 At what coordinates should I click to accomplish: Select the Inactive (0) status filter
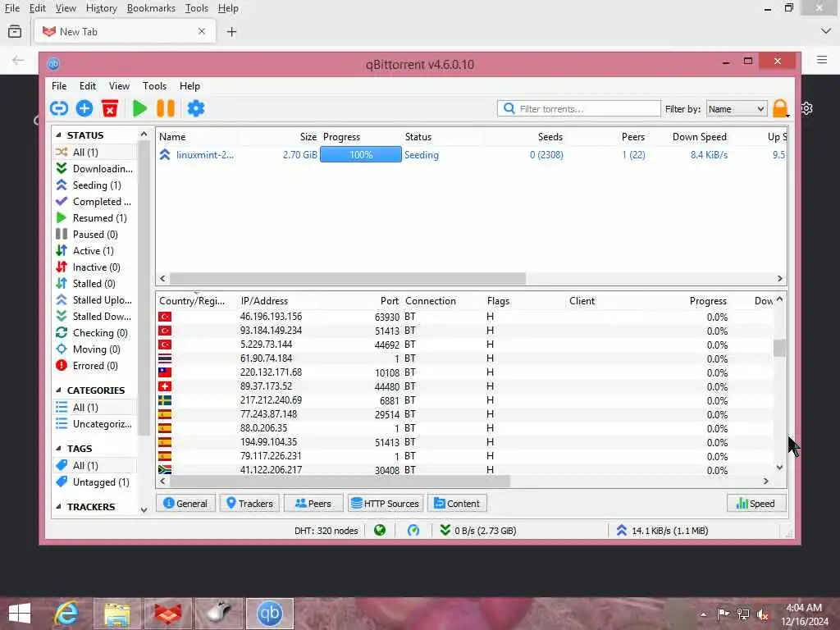[x=95, y=267]
